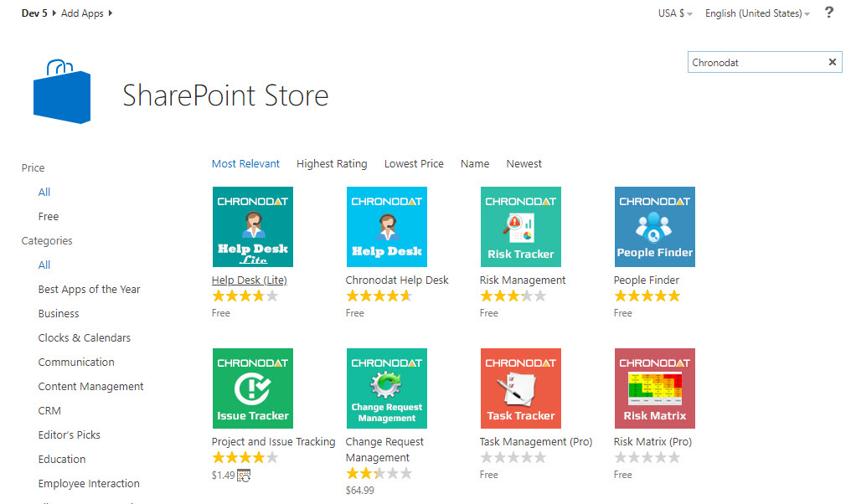Click star rating under Task Management (Pro)

click(513, 457)
